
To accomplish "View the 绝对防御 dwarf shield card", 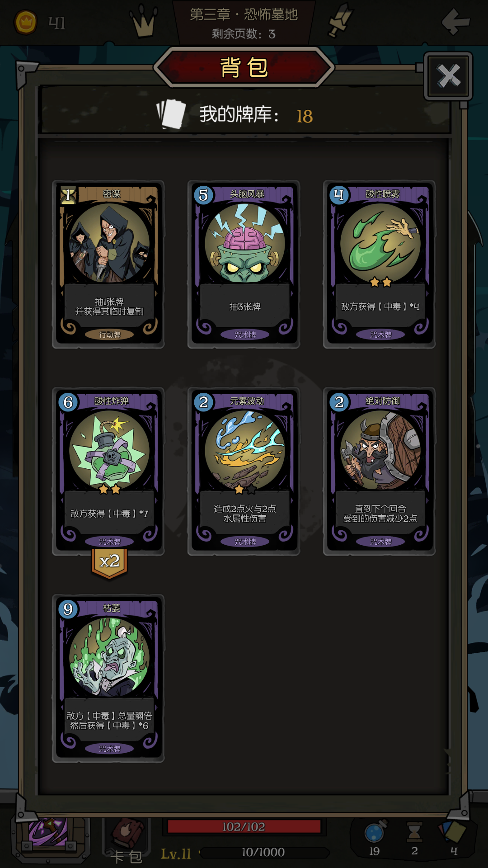I will click(x=380, y=472).
